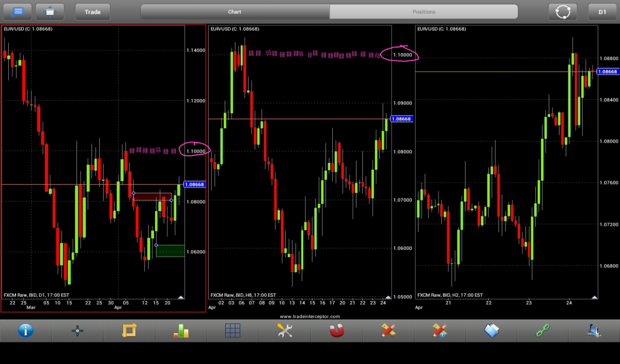Image resolution: width=620 pixels, height=364 pixels.
Task: Click the 1.08668 price tag on H2 chart
Action: click(608, 71)
